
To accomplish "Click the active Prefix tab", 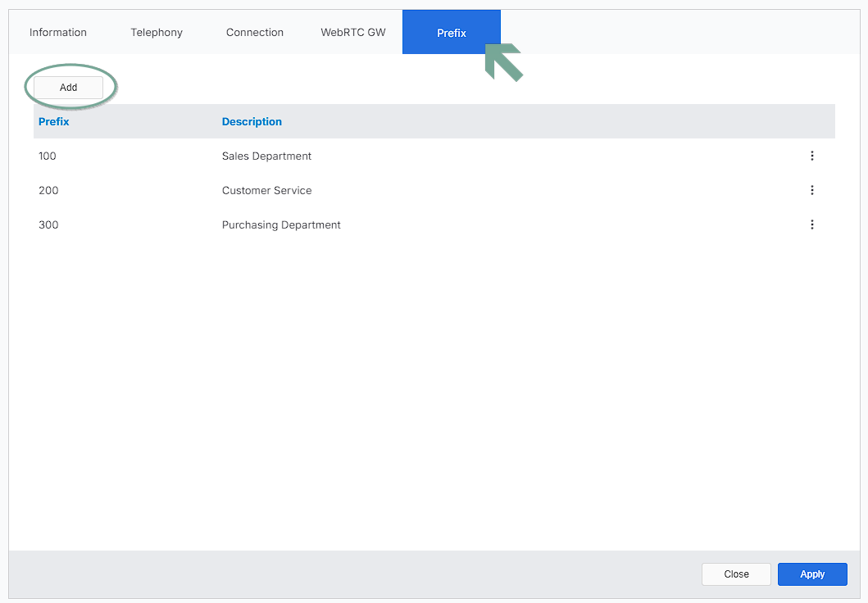I will pos(452,33).
